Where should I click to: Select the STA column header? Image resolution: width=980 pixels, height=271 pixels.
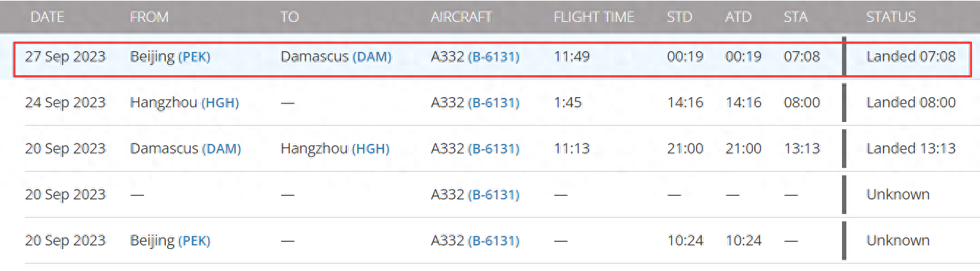coord(795,17)
